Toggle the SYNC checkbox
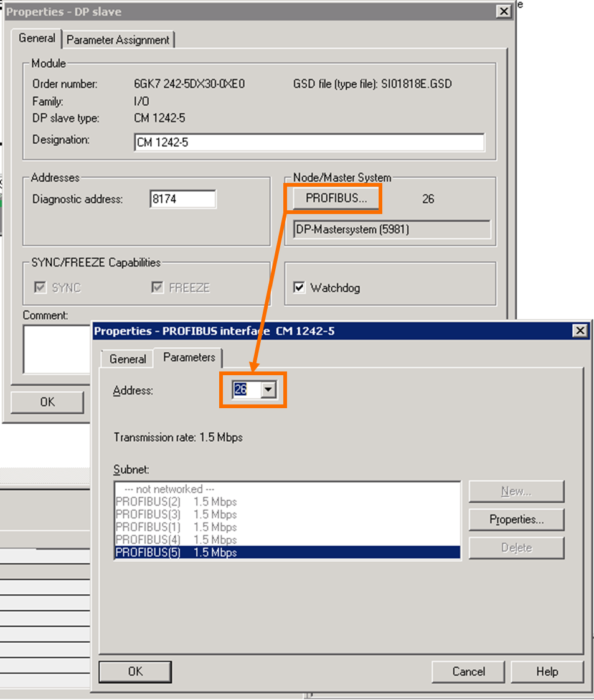The height and width of the screenshot is (700, 594). point(40,287)
